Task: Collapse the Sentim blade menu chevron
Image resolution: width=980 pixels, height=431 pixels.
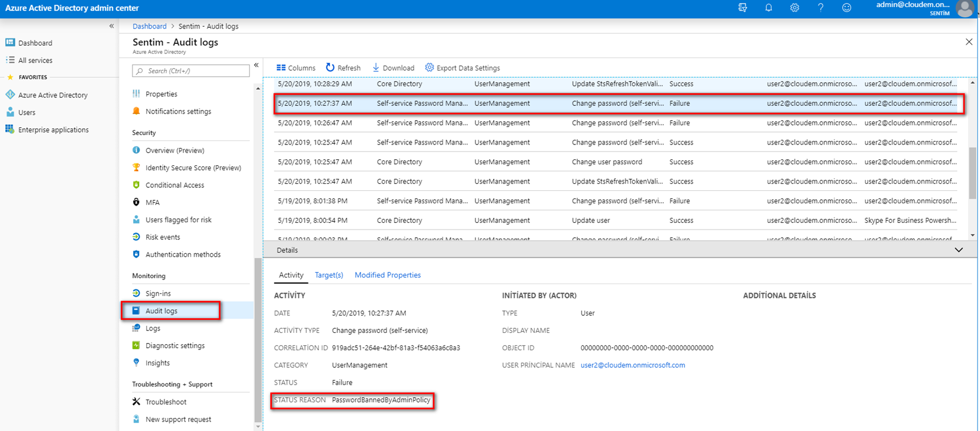Action: pyautogui.click(x=256, y=65)
